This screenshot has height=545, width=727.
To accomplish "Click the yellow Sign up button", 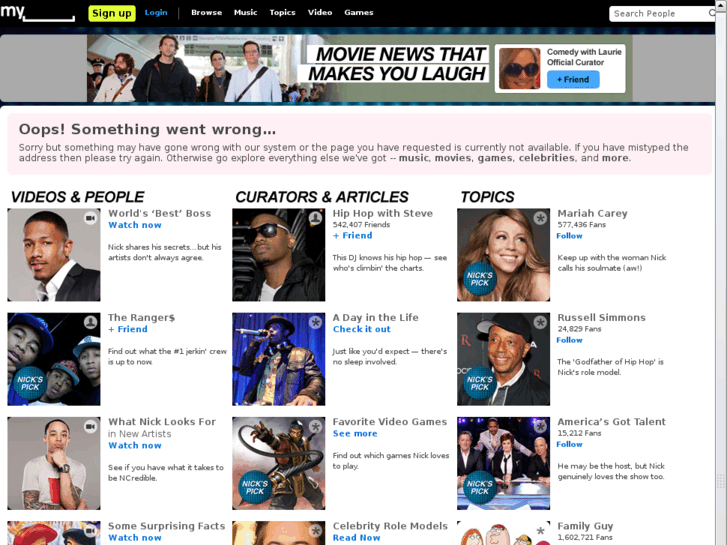I will pyautogui.click(x=112, y=13).
